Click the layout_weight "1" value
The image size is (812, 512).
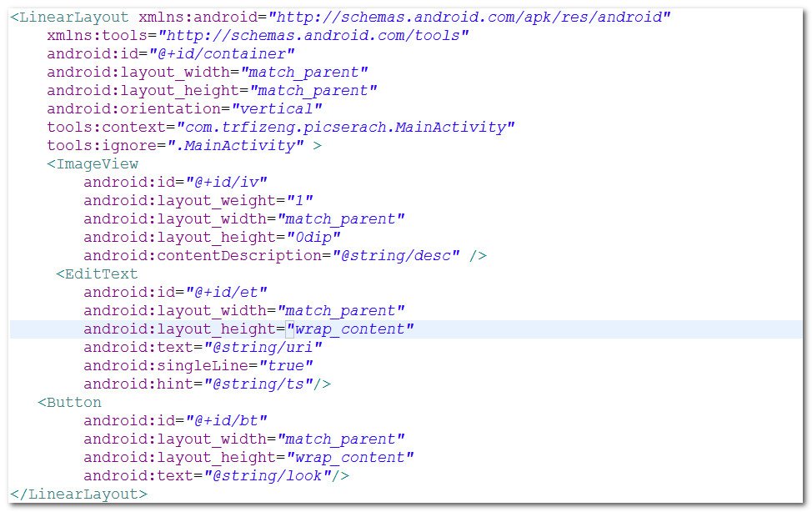299,201
